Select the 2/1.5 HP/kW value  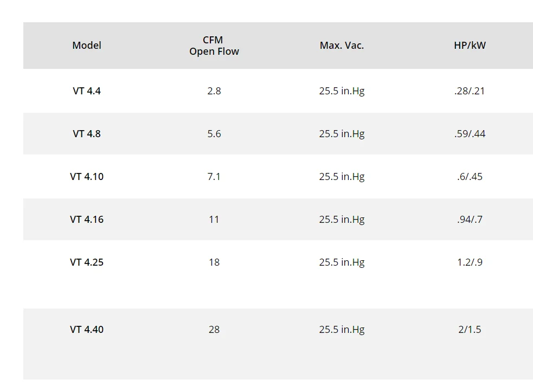470,330
